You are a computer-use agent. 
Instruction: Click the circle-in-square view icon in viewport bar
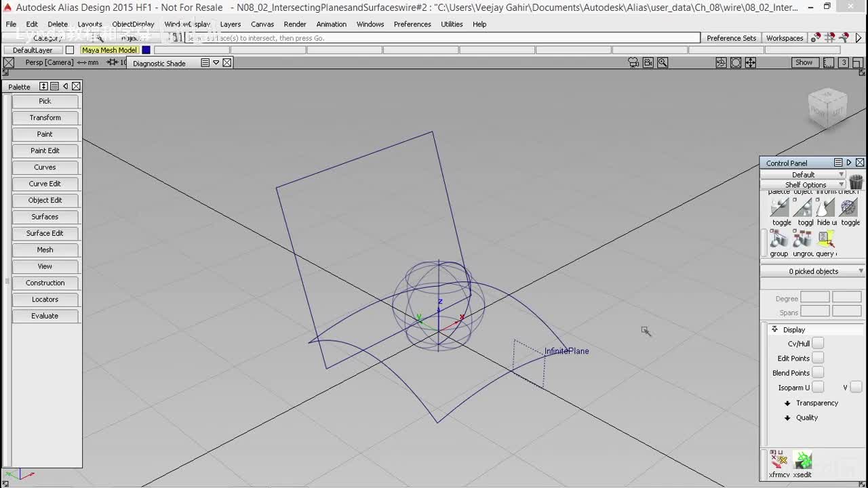736,62
